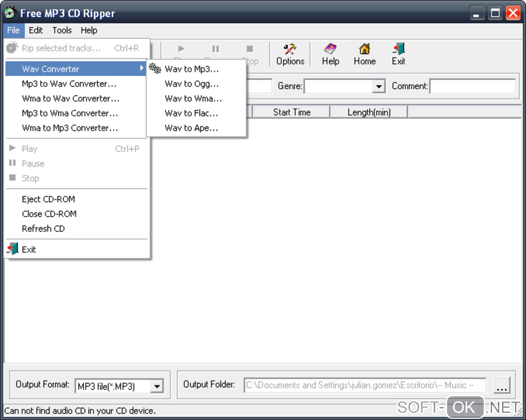
Task: Choose Close CD-ROM
Action: tap(76, 214)
